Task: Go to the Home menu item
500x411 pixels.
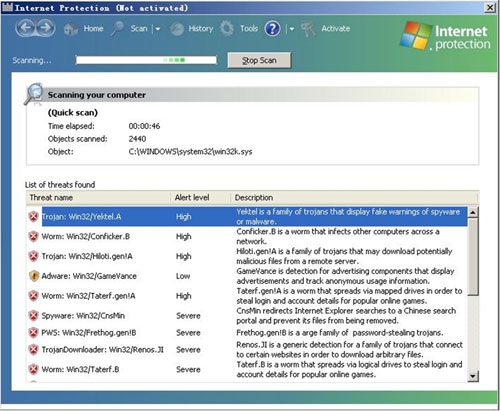Action: click(93, 29)
